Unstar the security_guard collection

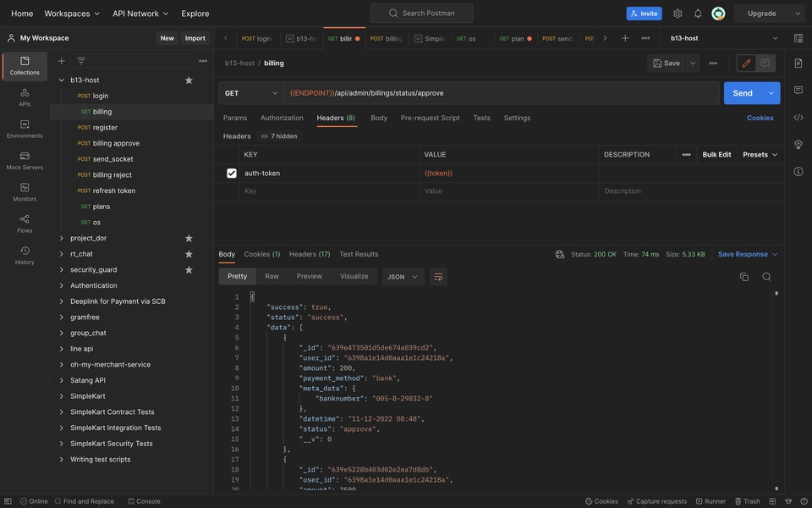point(189,269)
